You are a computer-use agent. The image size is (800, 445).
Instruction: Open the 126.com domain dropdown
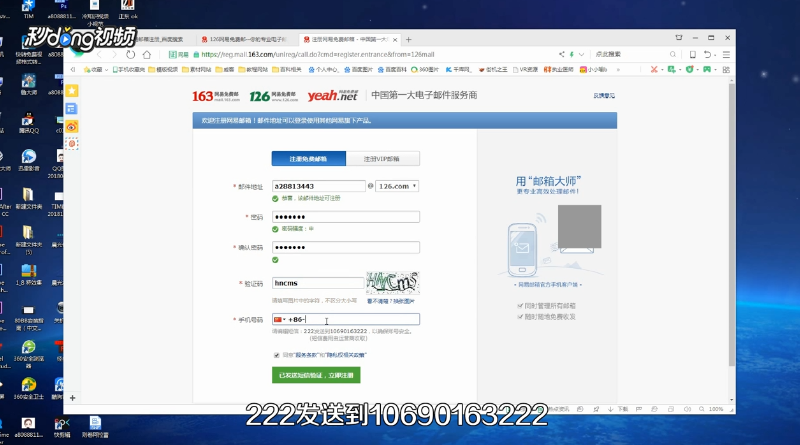397,186
